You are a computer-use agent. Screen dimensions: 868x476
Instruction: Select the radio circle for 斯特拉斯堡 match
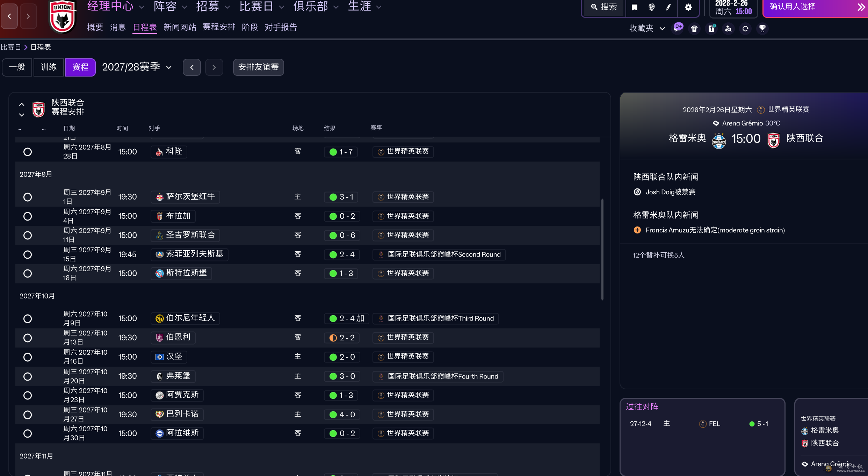tap(28, 273)
